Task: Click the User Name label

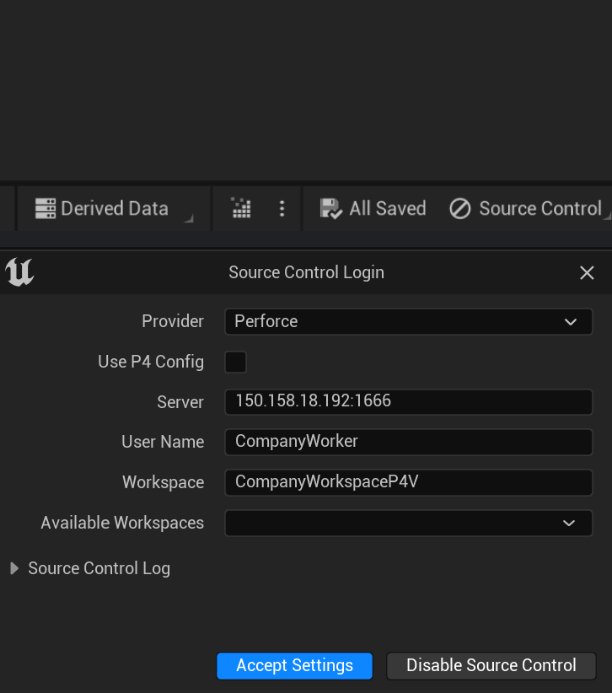Action: click(x=163, y=442)
